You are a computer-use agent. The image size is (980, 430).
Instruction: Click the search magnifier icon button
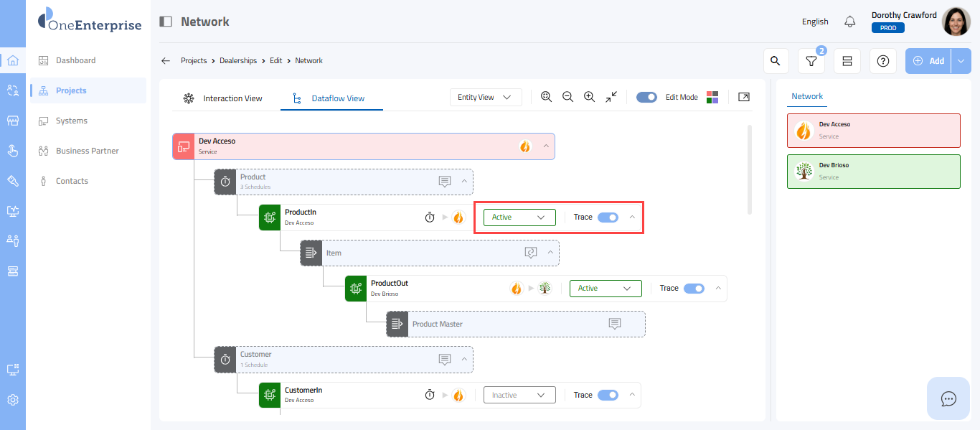tap(775, 61)
